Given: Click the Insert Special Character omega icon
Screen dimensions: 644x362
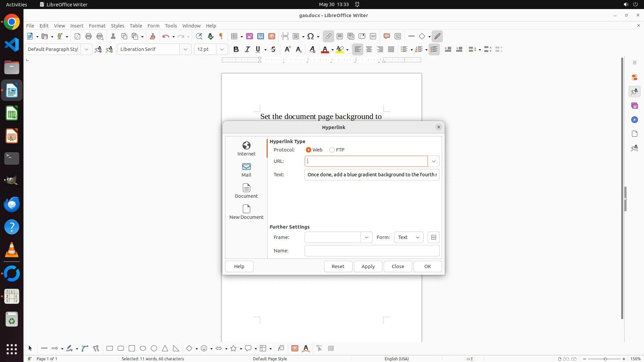Looking at the screenshot, I should 311,36.
